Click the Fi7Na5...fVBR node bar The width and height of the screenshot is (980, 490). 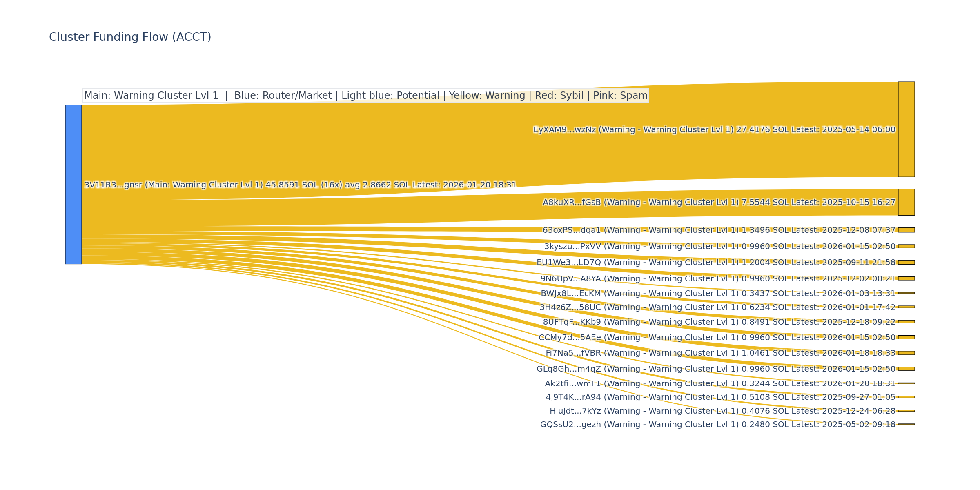point(906,353)
